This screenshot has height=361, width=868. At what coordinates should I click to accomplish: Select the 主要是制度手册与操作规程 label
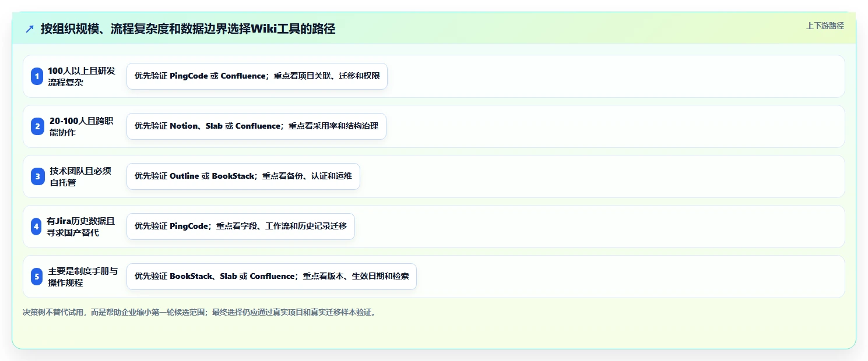[83, 277]
